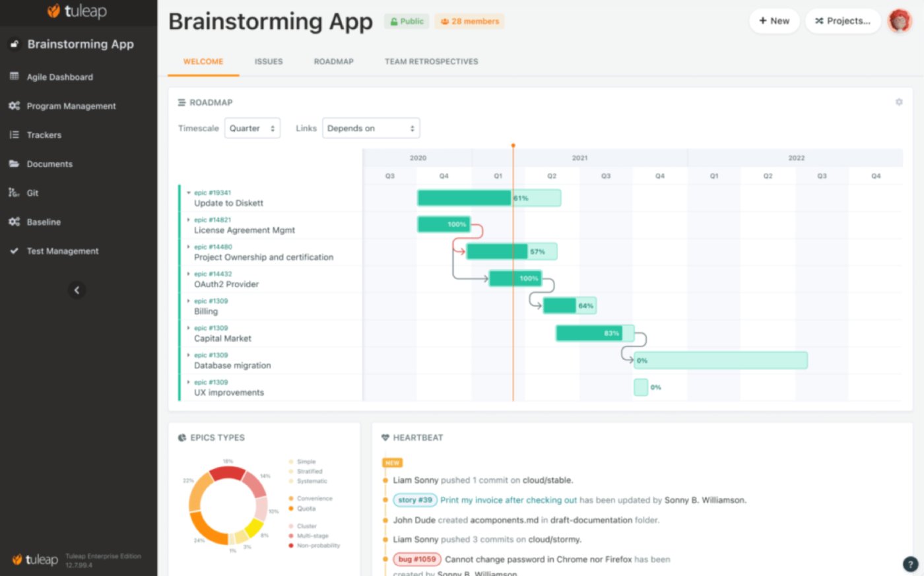This screenshot has height=576, width=924.
Task: Open Test Management from the sidebar
Action: (62, 251)
